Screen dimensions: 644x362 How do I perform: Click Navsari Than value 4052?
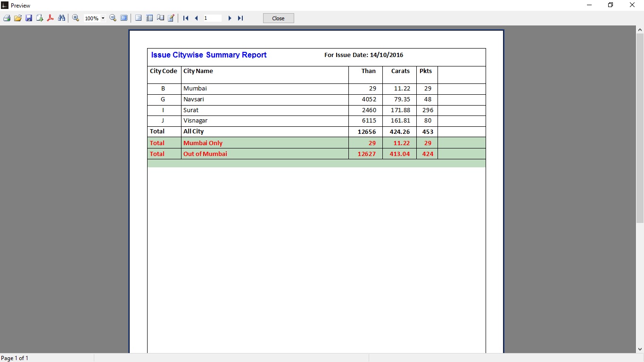(369, 99)
